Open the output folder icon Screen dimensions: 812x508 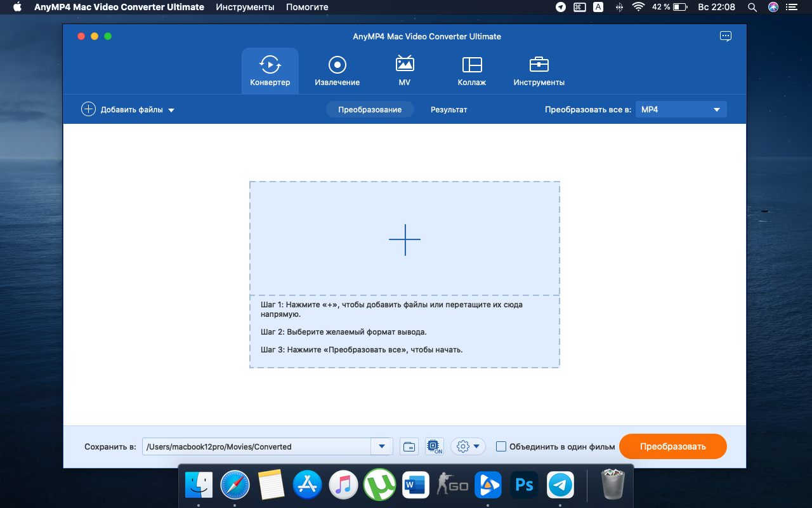[x=410, y=446]
